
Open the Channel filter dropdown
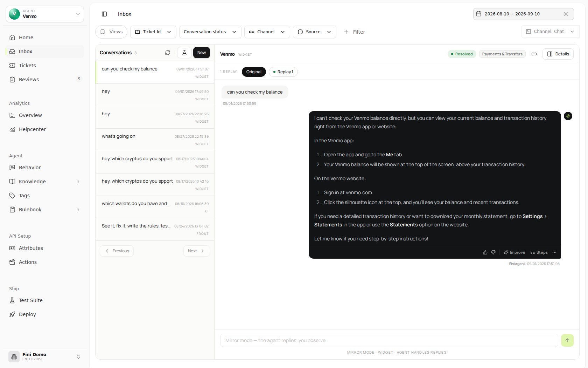tap(267, 32)
